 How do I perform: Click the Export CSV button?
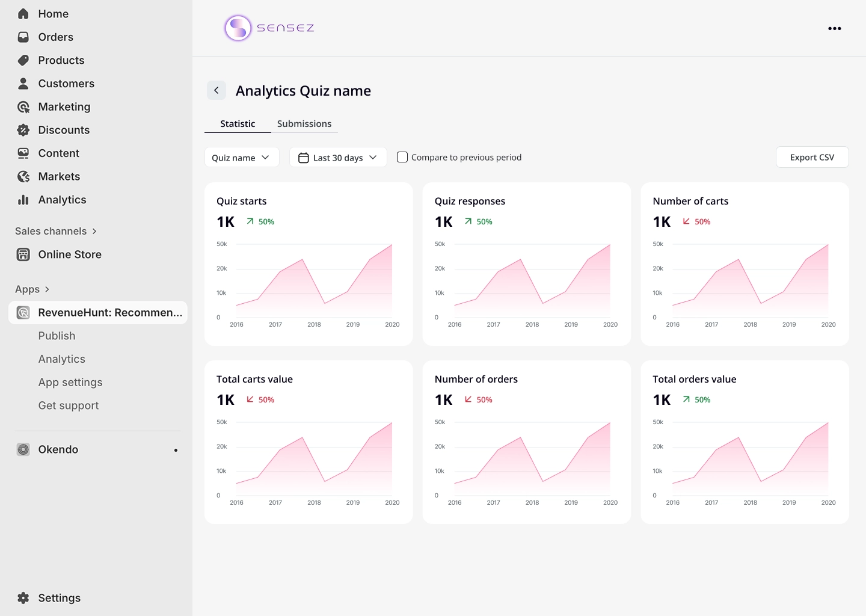click(x=812, y=157)
